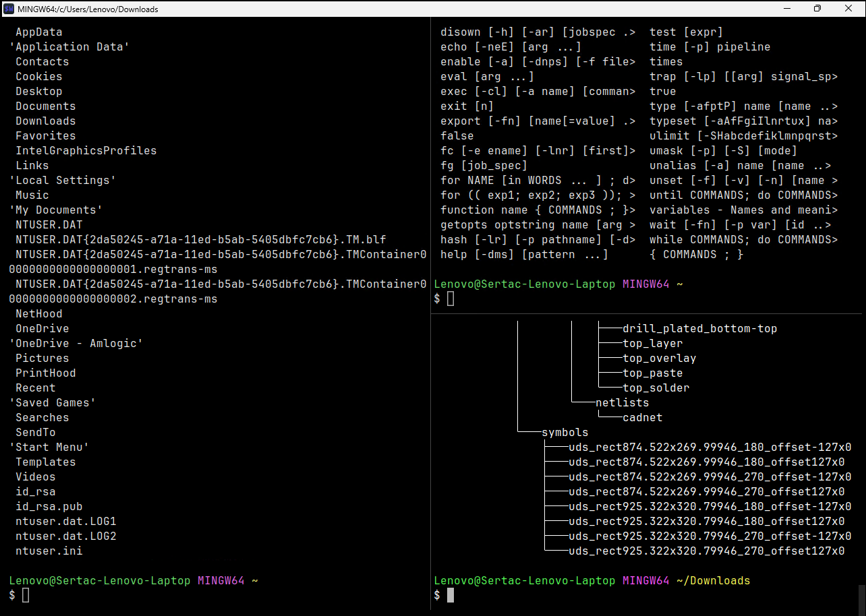Click the MINGW64 app icon in title bar
This screenshot has width=866, height=616.
click(9, 9)
